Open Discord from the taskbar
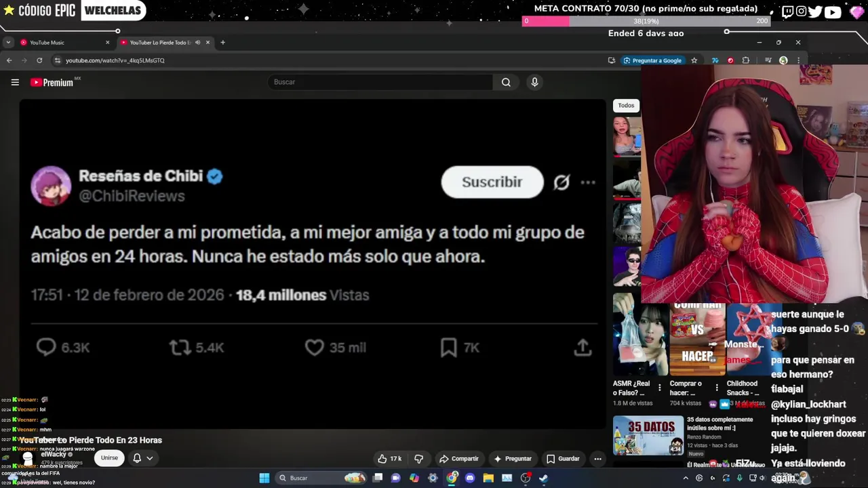 (469, 478)
